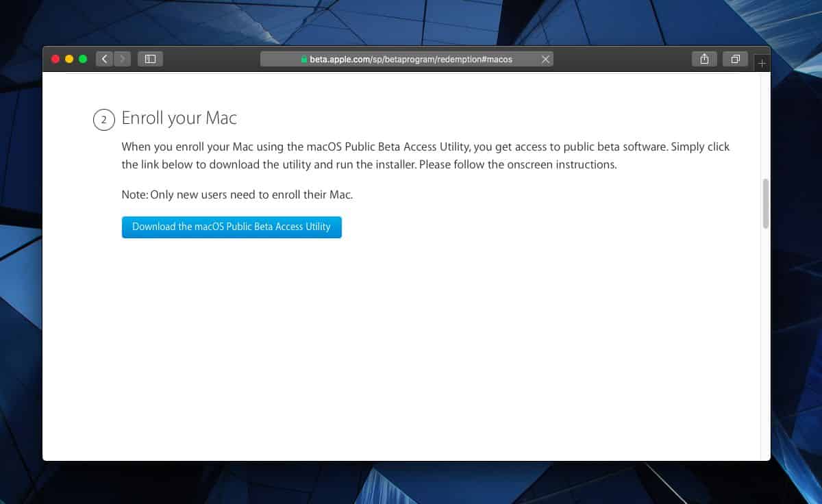This screenshot has width=822, height=504.
Task: Click the step 2 numbered circle
Action: pos(103,119)
